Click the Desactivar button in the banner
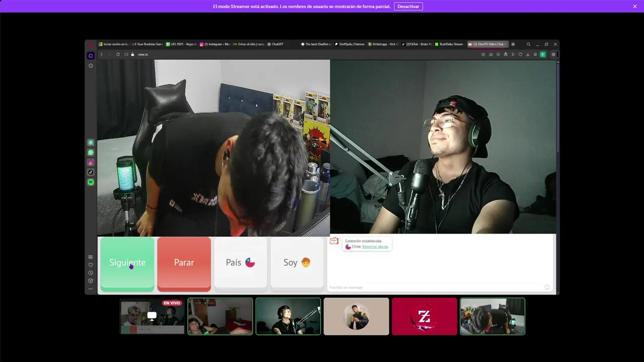Viewport: 644px width, 362px height. (x=408, y=6)
